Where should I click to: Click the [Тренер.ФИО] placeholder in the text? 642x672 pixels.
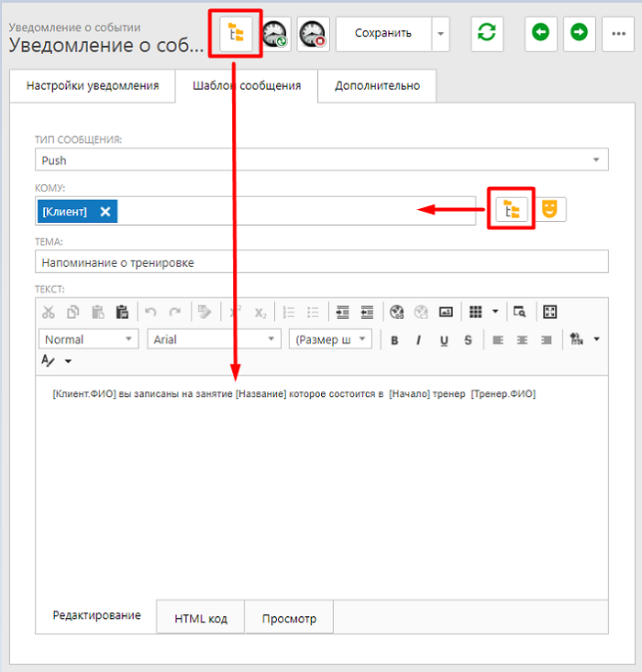point(503,394)
